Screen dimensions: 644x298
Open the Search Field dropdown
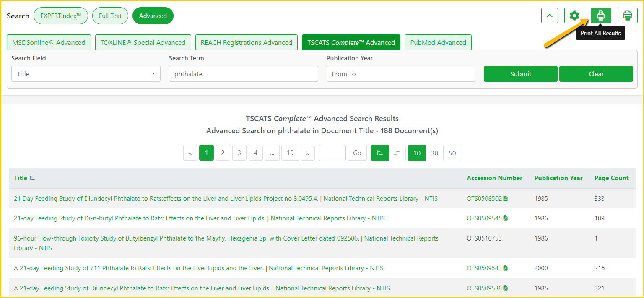coord(86,74)
